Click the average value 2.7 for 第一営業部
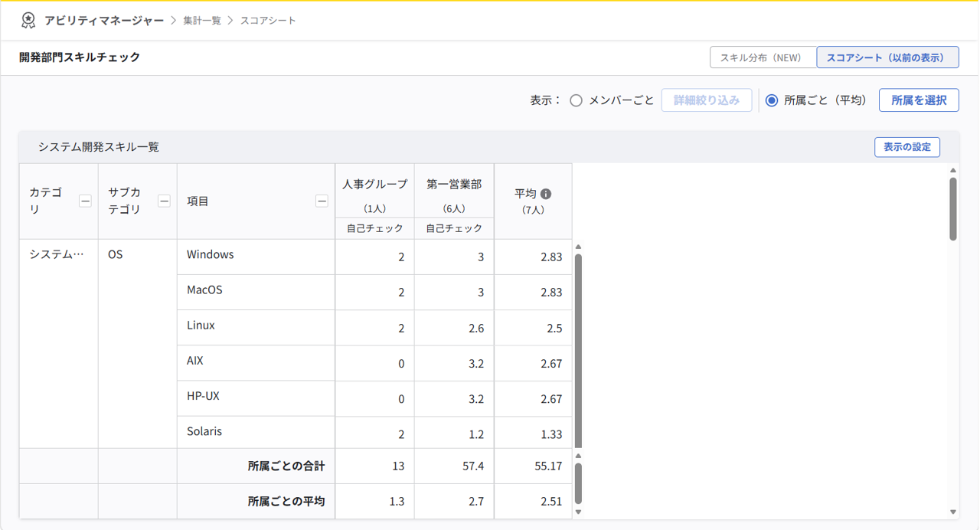Image resolution: width=980 pixels, height=530 pixels. (475, 502)
